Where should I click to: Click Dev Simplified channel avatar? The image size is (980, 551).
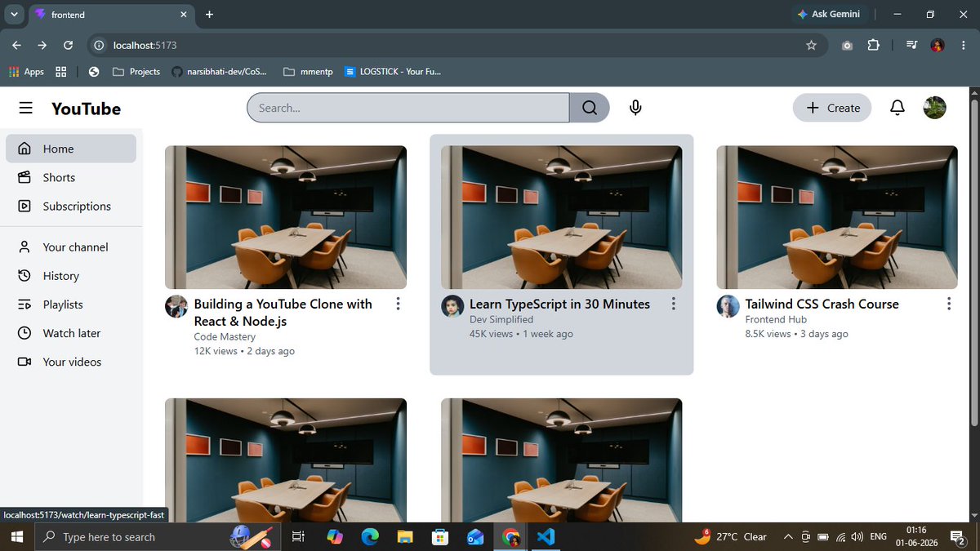[452, 307]
